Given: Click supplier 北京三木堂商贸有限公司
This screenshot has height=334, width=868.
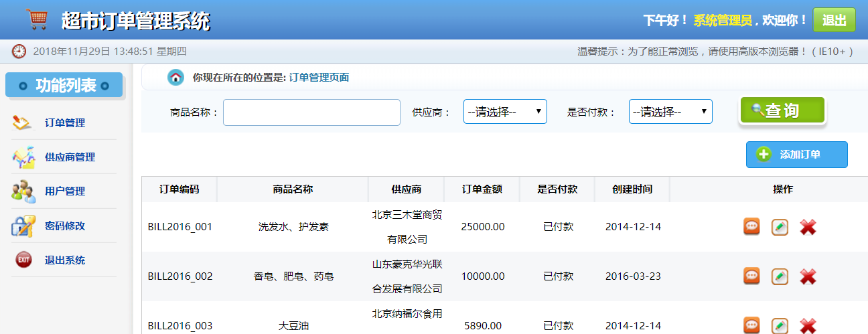Looking at the screenshot, I should point(407,227).
